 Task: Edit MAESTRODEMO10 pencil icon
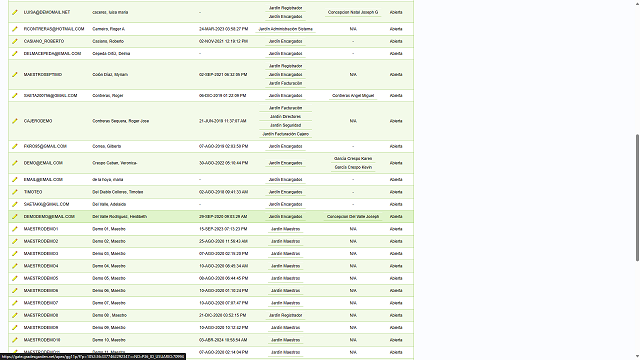(15, 340)
